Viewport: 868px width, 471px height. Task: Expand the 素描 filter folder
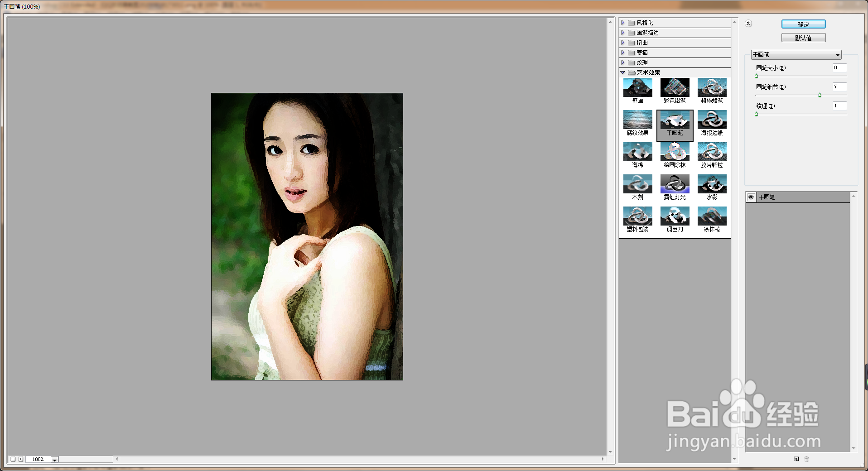pos(623,53)
